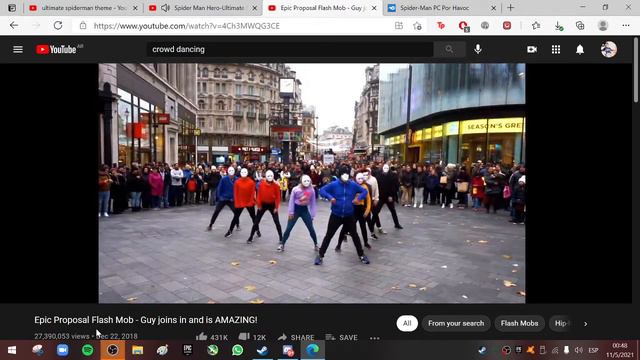
Task: Add this page to favorites star icon
Action: tap(417, 26)
